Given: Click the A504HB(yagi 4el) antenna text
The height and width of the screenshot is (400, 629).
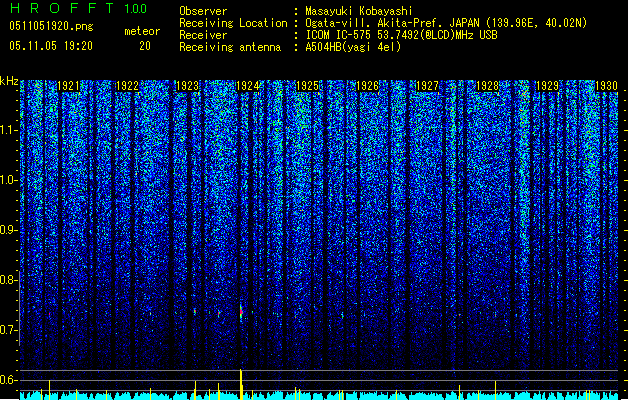Looking at the screenshot, I should point(353,47).
